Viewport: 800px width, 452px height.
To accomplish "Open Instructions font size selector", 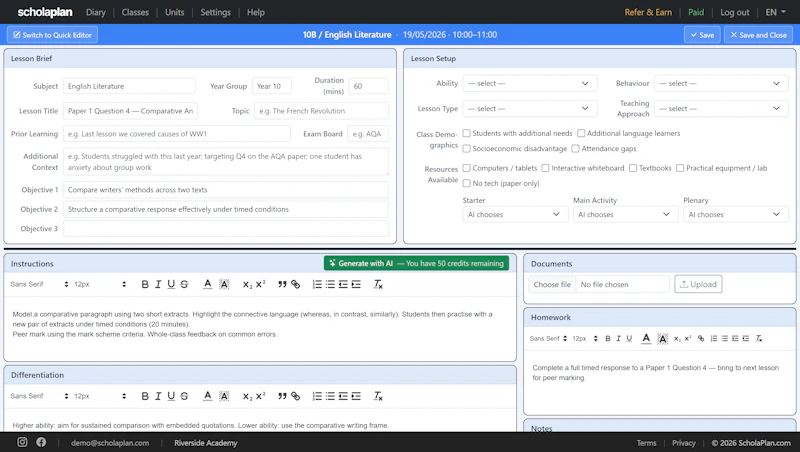I will (x=100, y=284).
